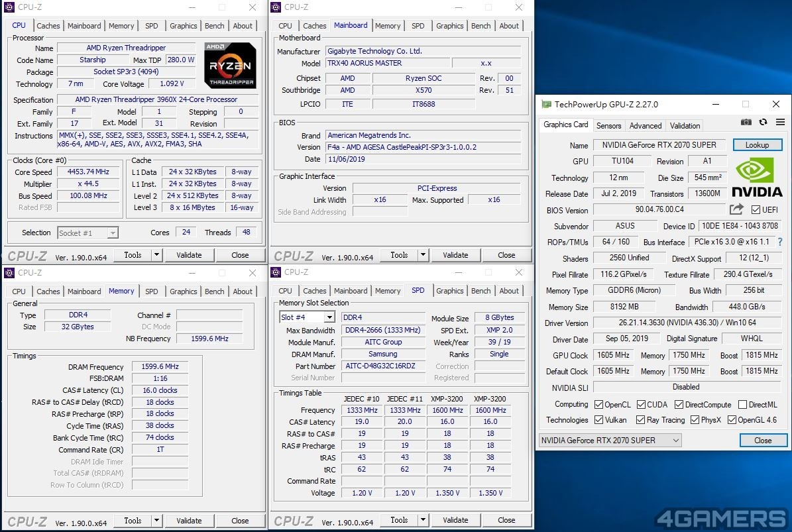The image size is (792, 532).
Task: Click the Code Name value Starship
Action: point(92,60)
